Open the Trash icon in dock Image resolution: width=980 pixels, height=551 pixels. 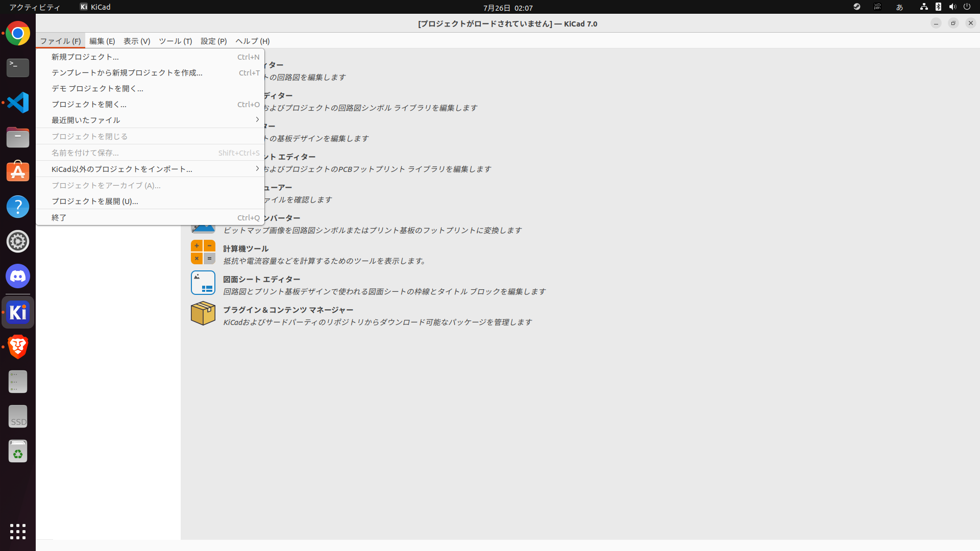pyautogui.click(x=18, y=452)
